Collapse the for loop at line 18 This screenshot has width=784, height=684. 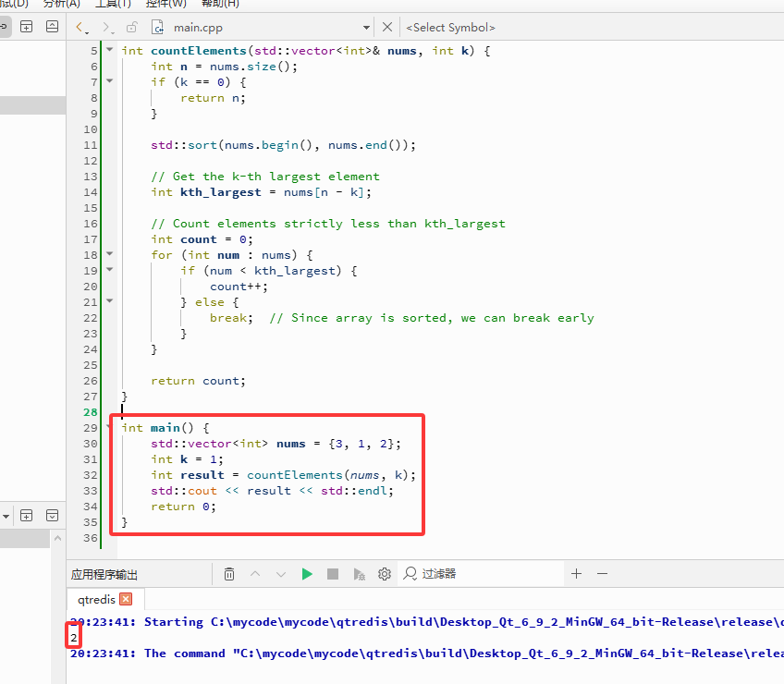click(x=109, y=253)
